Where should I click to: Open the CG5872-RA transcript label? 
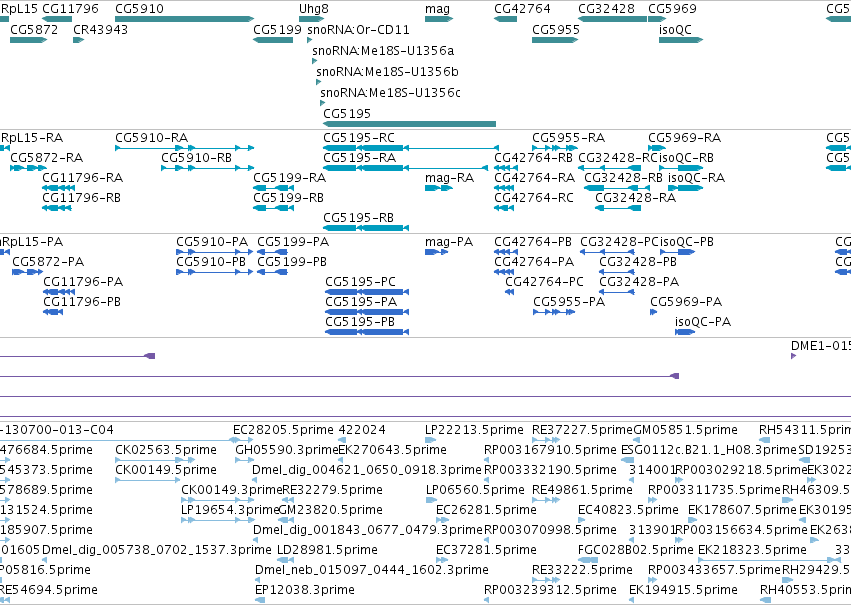[47, 158]
